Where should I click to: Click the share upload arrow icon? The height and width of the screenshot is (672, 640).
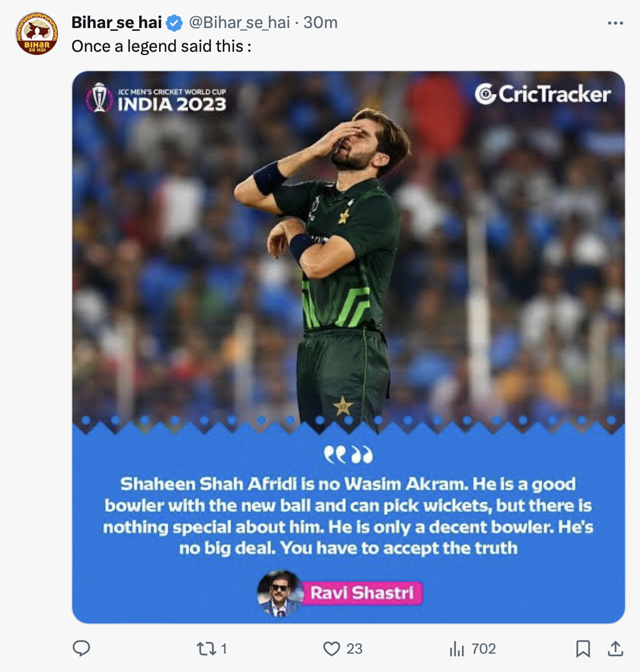coord(615,648)
